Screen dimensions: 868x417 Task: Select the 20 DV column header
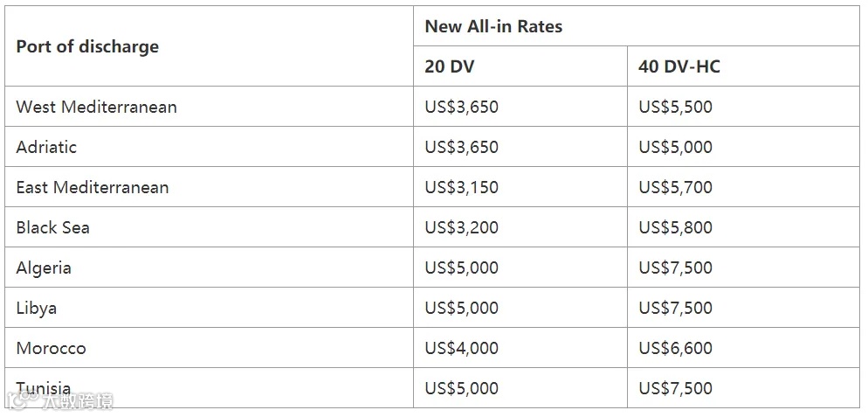pos(450,66)
